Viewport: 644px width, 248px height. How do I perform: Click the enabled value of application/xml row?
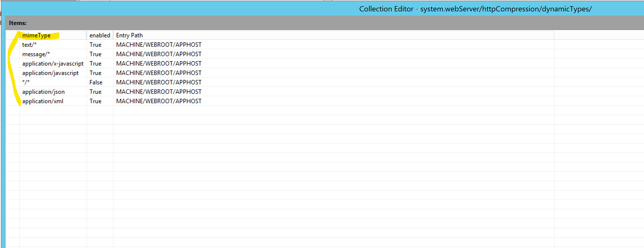95,101
